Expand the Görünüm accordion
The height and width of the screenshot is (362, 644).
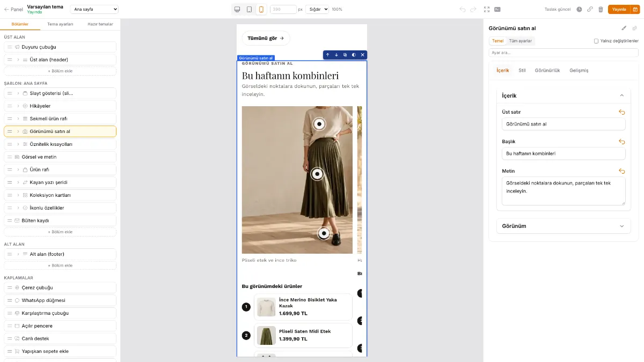[x=563, y=226]
